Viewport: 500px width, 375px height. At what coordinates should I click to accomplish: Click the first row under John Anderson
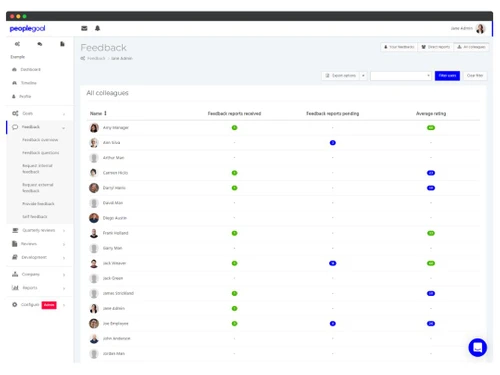click(283, 354)
